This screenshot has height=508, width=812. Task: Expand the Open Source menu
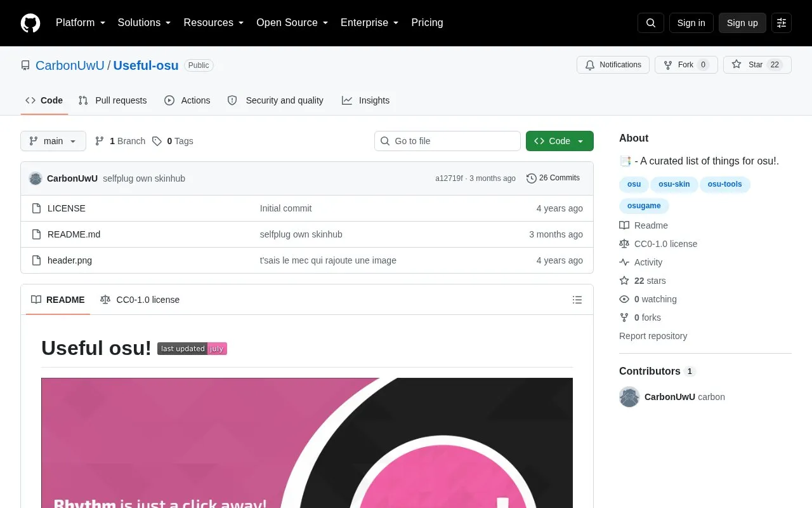292,23
